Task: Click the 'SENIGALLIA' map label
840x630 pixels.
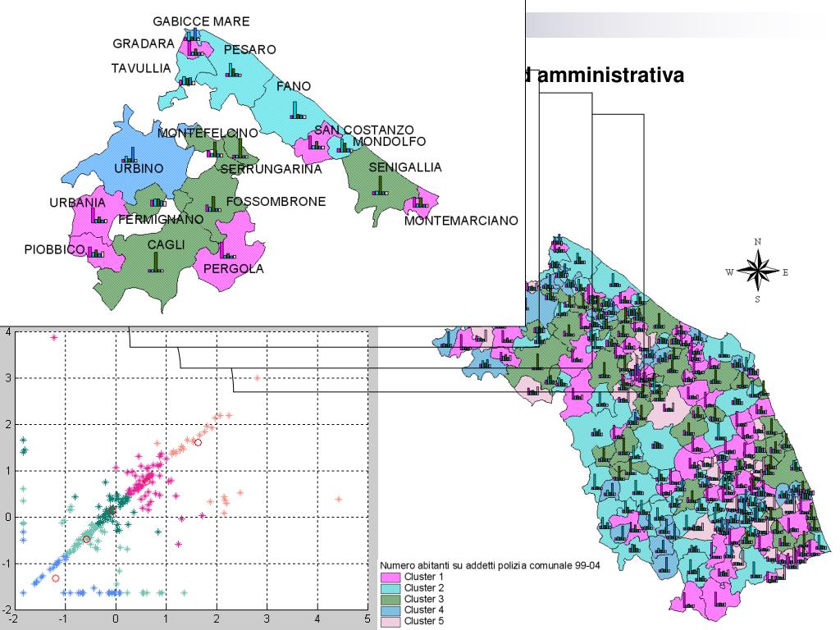Action: 405,167
